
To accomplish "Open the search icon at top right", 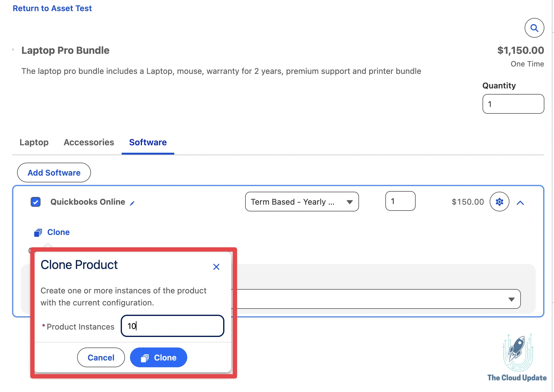I will pyautogui.click(x=534, y=28).
